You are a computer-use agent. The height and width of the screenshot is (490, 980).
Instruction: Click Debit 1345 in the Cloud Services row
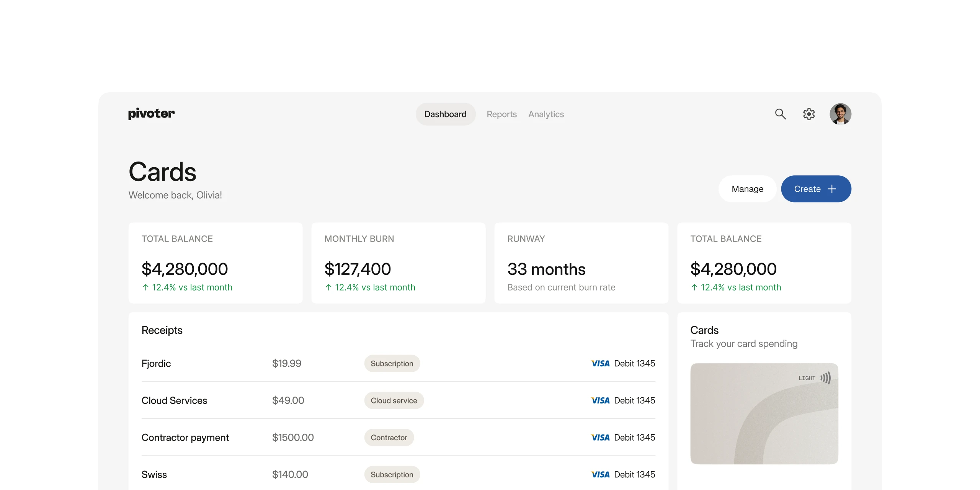pyautogui.click(x=635, y=400)
